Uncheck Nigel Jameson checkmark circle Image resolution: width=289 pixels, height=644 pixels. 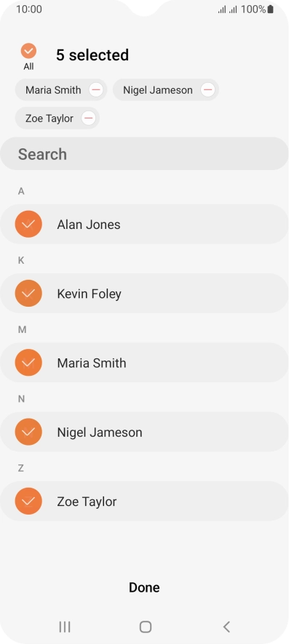[28, 432]
